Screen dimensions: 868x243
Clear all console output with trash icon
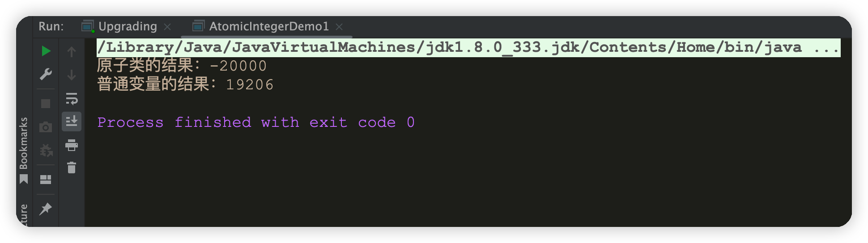tap(72, 168)
